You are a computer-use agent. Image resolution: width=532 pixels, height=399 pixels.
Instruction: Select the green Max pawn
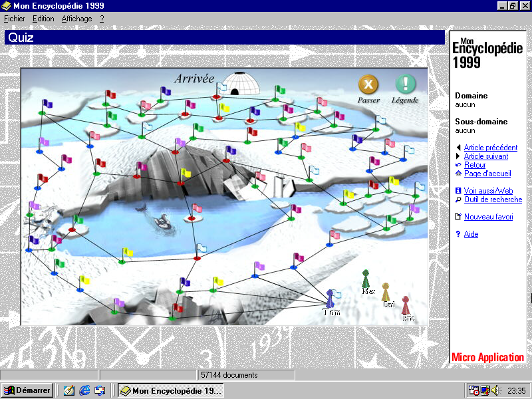(365, 279)
